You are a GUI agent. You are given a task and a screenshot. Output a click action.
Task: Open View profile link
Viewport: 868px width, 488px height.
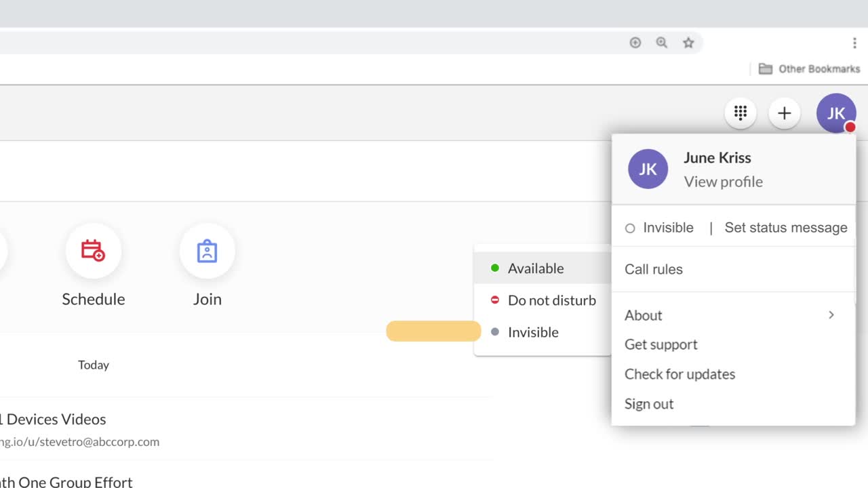(x=723, y=182)
